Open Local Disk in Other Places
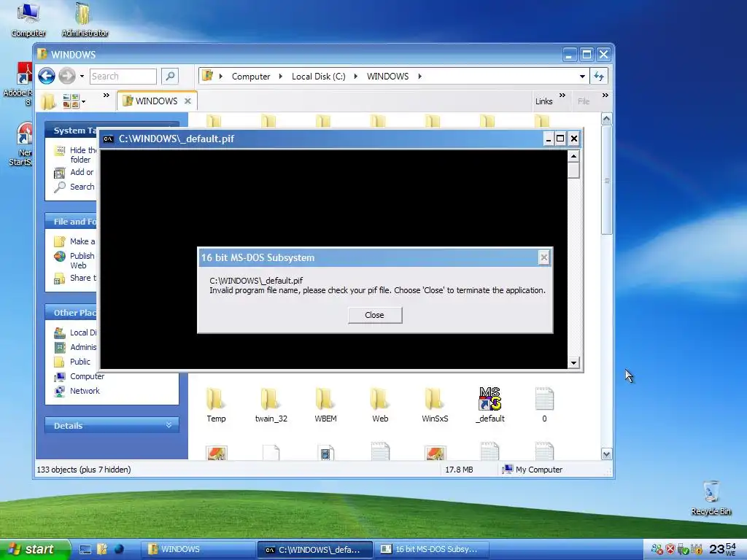 click(x=76, y=332)
